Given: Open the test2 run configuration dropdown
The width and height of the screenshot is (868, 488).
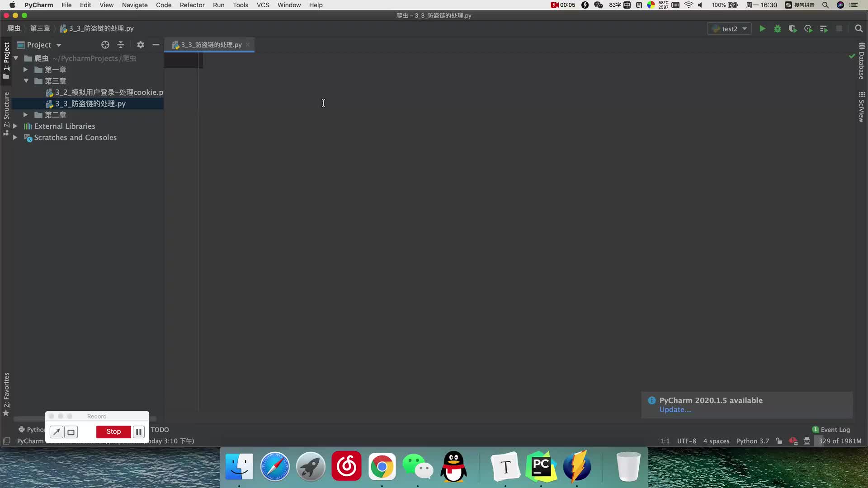Looking at the screenshot, I should [729, 28].
